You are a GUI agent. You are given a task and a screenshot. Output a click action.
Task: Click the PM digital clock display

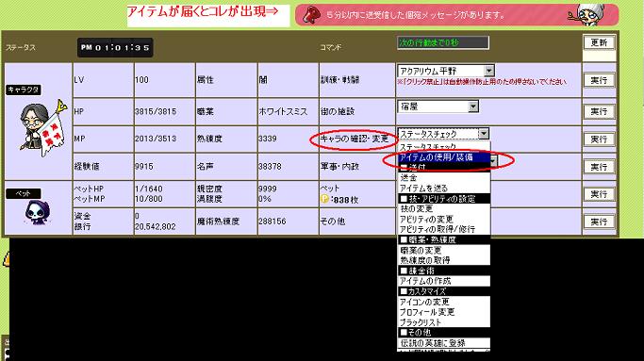115,48
